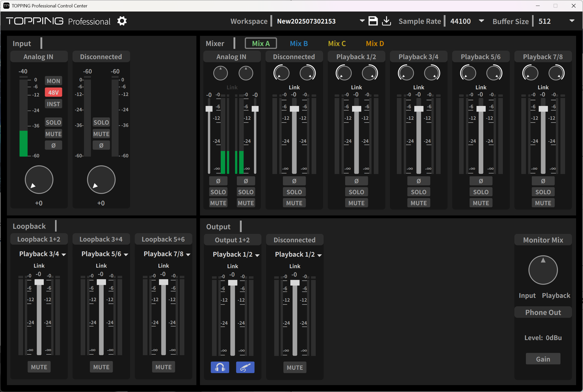
Task: Click the Monitor Mix knob
Action: click(x=543, y=270)
